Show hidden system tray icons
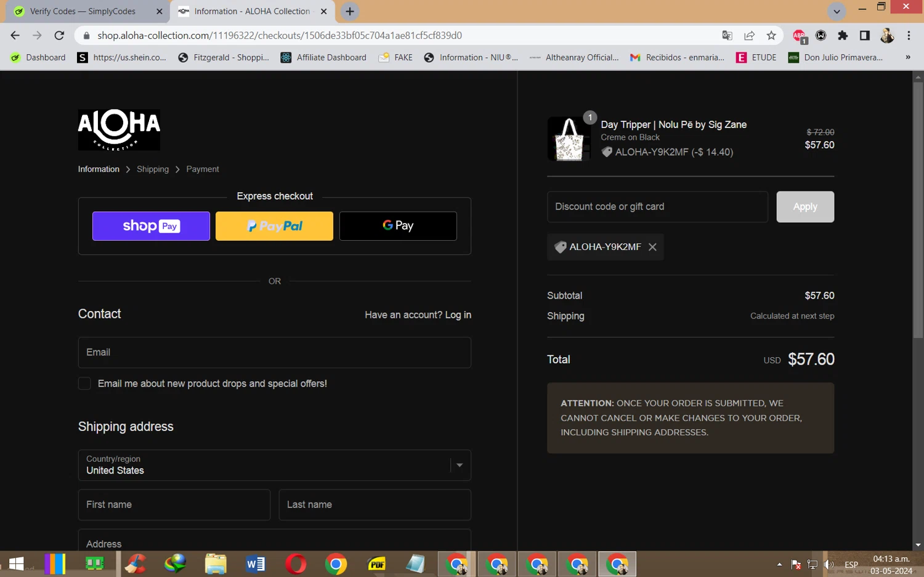The image size is (924, 577). point(779,564)
